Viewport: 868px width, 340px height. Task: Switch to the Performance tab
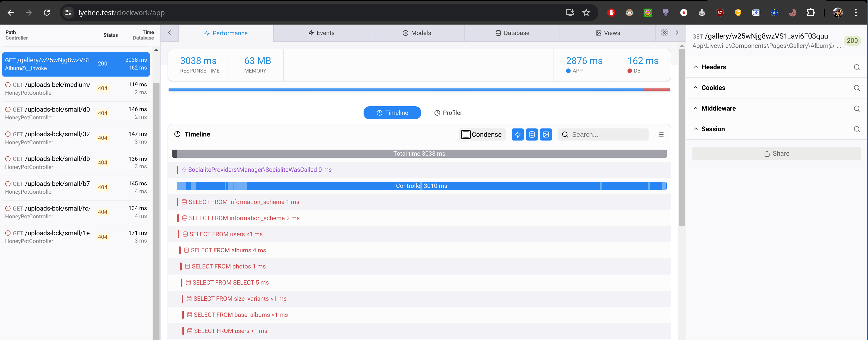pos(226,33)
